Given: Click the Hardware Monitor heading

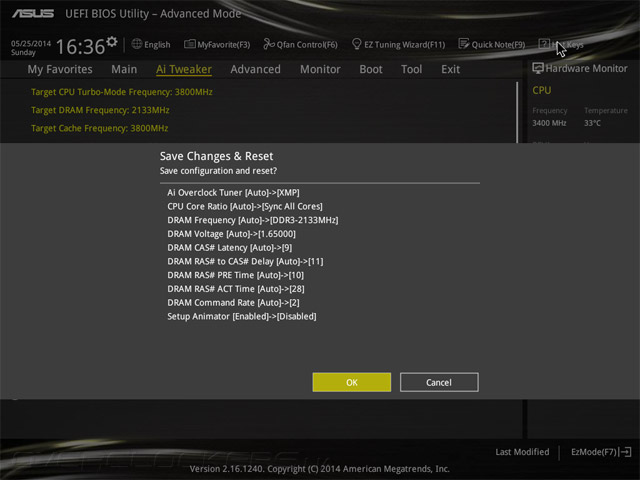Looking at the screenshot, I should pos(586,69).
